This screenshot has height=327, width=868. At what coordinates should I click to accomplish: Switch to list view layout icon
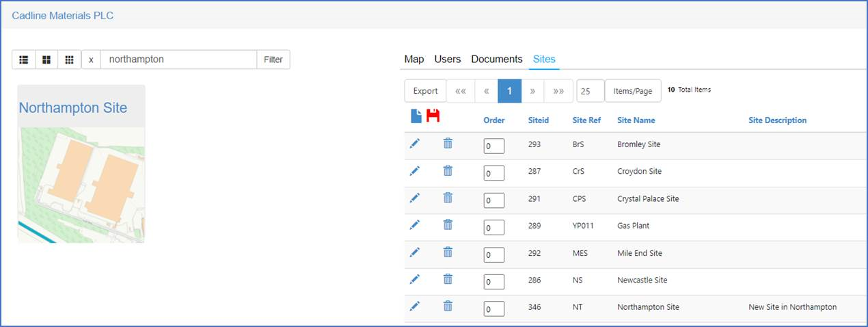coord(24,60)
